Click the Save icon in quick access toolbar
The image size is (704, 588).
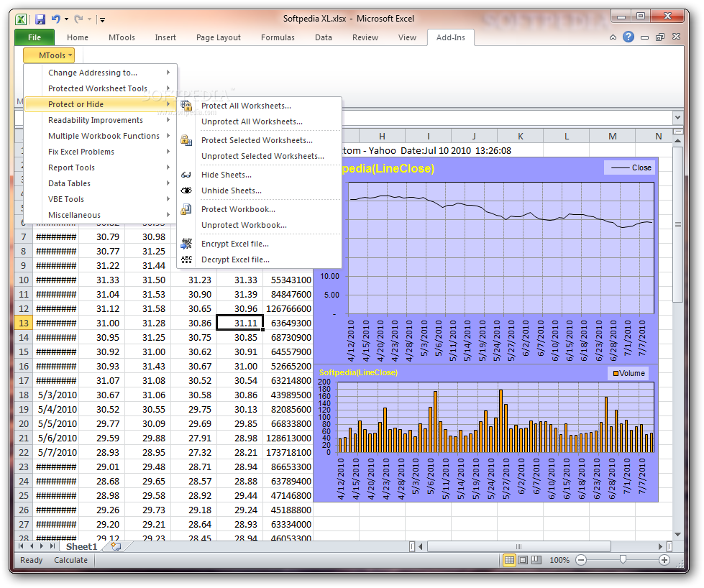coord(40,19)
